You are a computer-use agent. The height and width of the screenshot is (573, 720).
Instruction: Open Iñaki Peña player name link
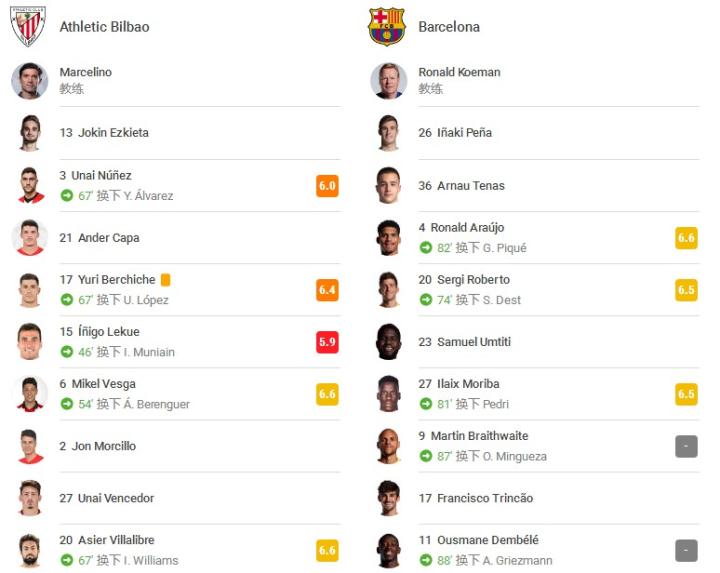464,133
